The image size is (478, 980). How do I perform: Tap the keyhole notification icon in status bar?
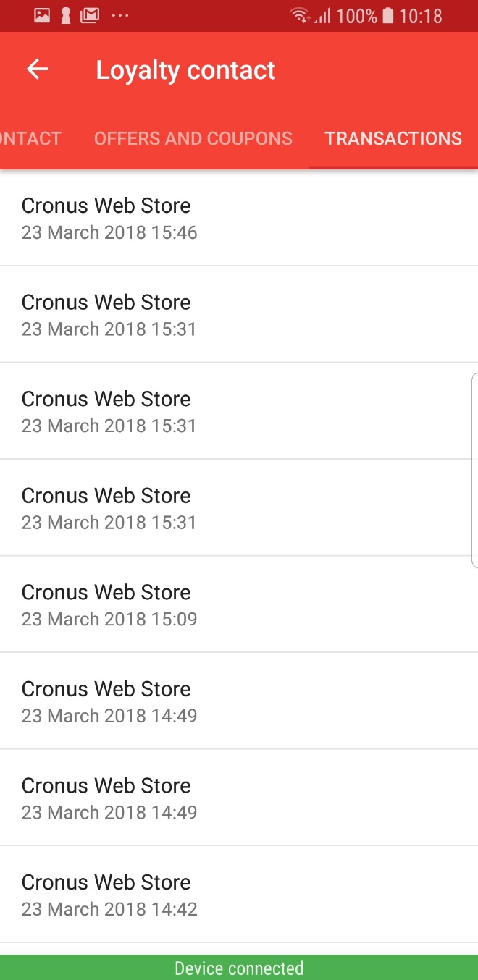pos(66,15)
